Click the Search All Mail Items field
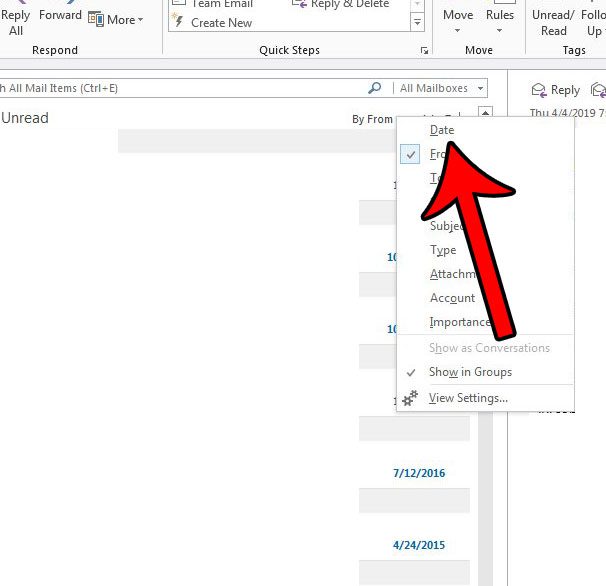The width and height of the screenshot is (606, 586). click(x=180, y=88)
